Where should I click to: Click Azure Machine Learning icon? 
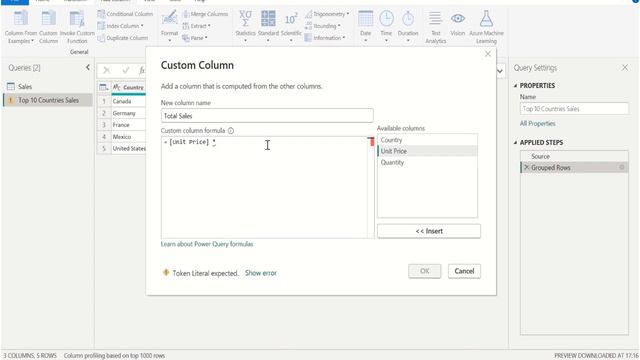tap(486, 18)
